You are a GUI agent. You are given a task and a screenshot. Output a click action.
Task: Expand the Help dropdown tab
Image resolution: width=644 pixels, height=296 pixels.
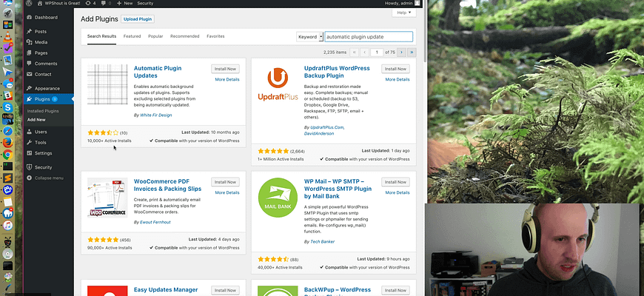coord(403,13)
